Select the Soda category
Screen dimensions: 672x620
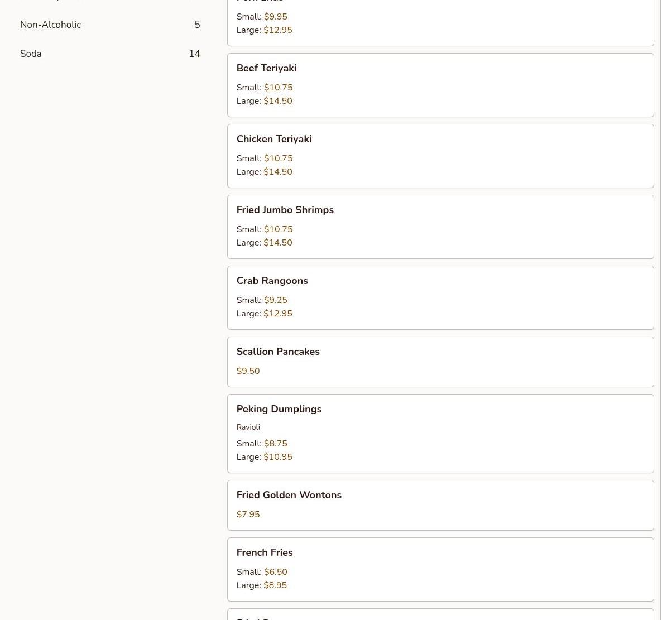110,54
